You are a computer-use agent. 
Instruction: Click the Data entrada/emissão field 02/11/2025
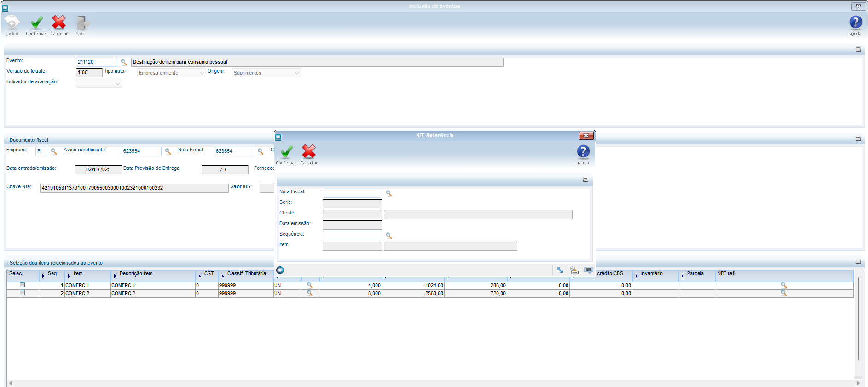pyautogui.click(x=98, y=170)
